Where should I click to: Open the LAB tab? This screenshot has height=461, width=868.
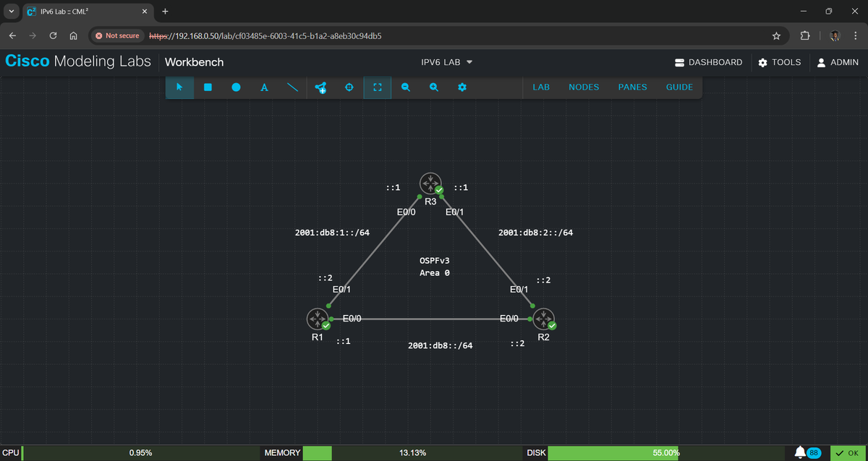coord(541,87)
